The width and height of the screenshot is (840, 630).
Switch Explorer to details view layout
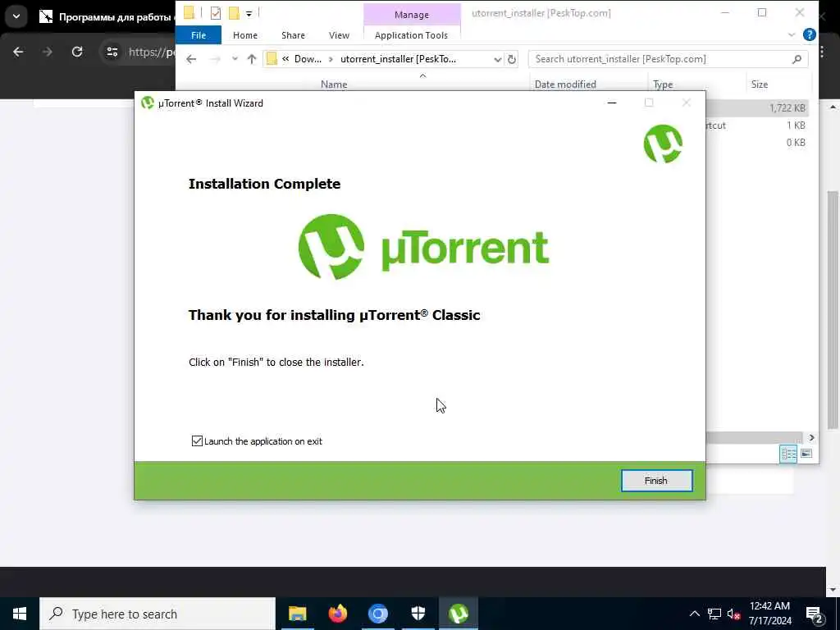(x=788, y=454)
